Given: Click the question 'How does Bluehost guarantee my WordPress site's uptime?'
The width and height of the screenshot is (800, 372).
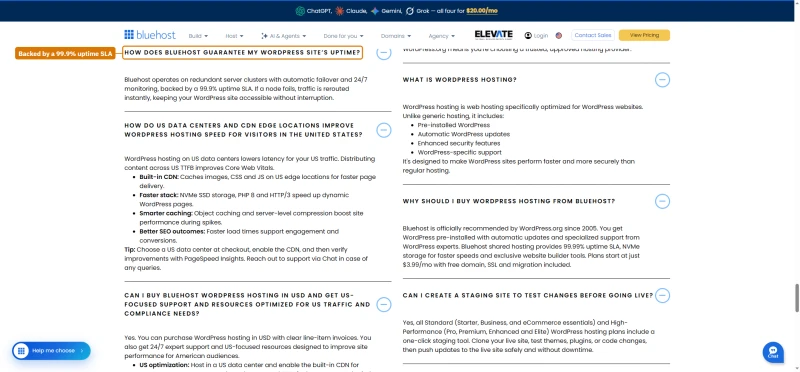Looking at the screenshot, I should click(x=242, y=53).
